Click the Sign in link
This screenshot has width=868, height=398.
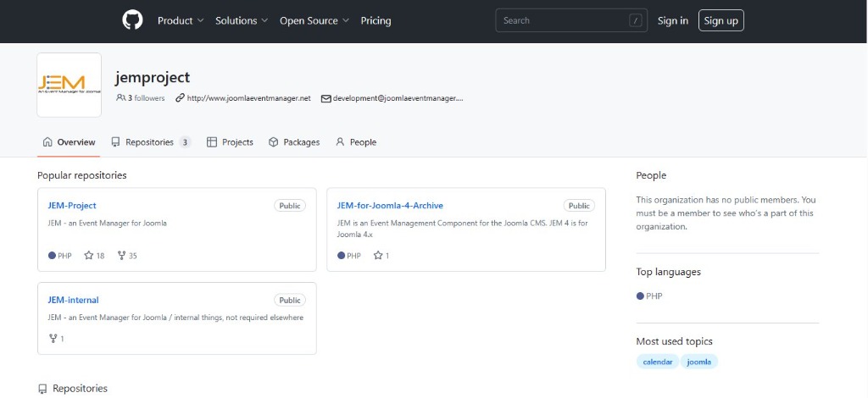tap(672, 20)
